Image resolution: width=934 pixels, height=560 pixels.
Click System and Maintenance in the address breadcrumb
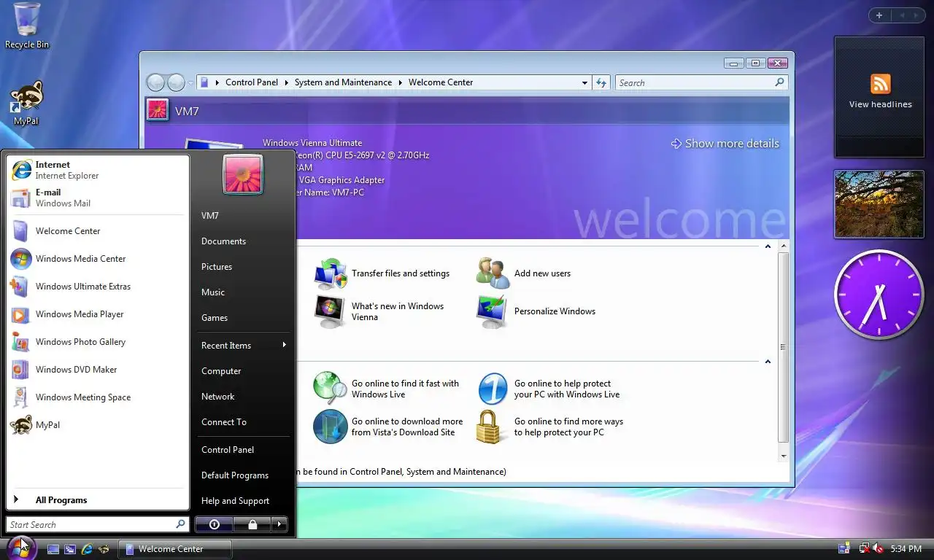coord(343,82)
